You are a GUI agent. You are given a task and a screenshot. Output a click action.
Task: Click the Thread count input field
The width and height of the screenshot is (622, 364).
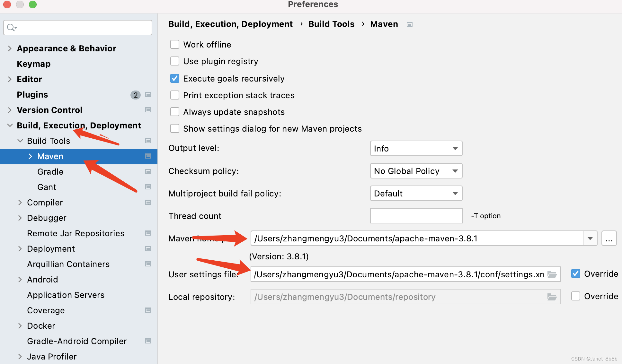click(x=416, y=216)
